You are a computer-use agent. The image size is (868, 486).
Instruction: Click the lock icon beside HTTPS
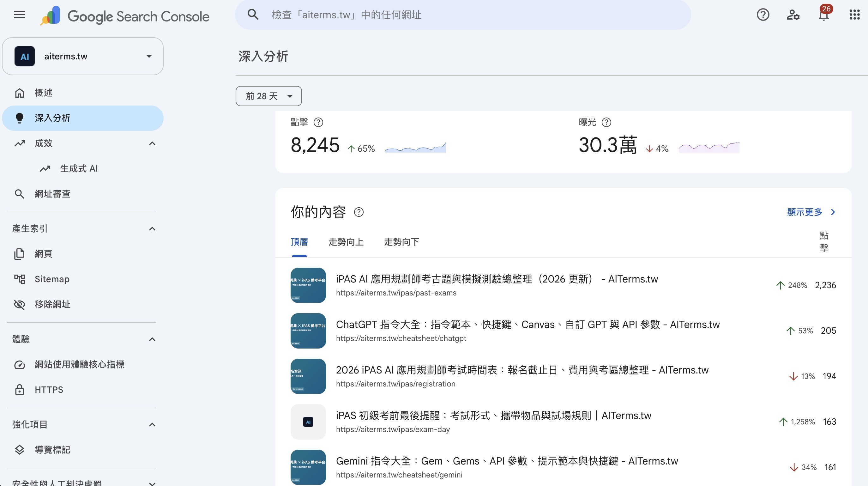point(20,390)
